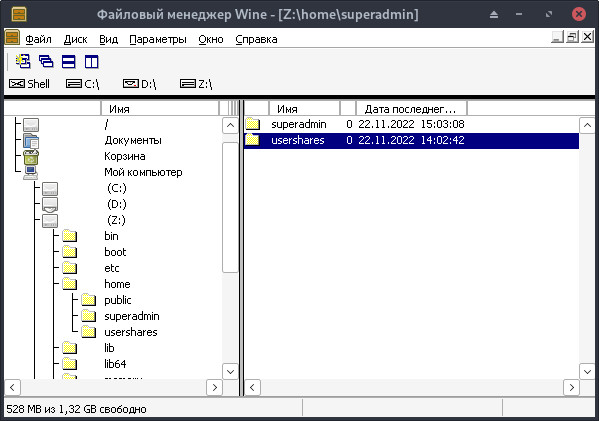Click the right pane 'Имя' column header

click(x=304, y=109)
